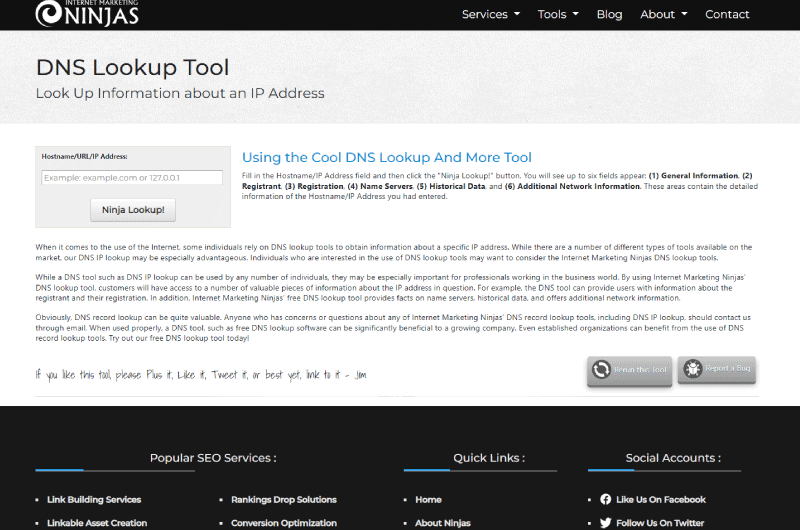Screen dimensions: 800x530
Task: Open Linkable Asset Creation link
Action: point(97,523)
